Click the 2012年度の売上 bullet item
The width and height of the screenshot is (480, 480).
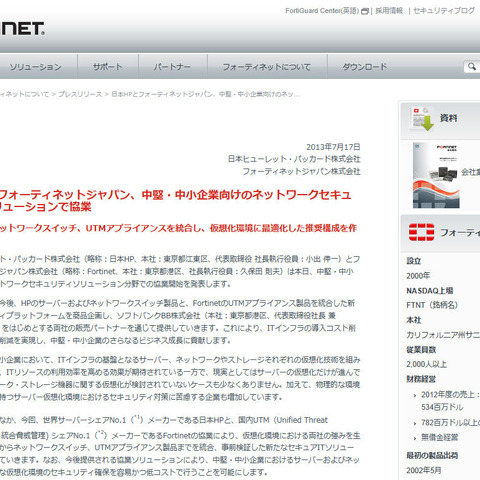pyautogui.click(x=450, y=401)
